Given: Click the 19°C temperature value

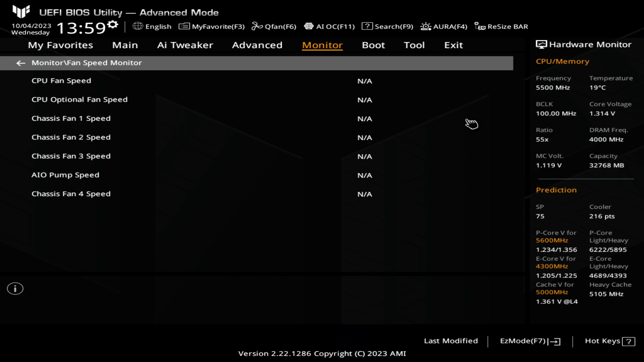Looking at the screenshot, I should (598, 87).
